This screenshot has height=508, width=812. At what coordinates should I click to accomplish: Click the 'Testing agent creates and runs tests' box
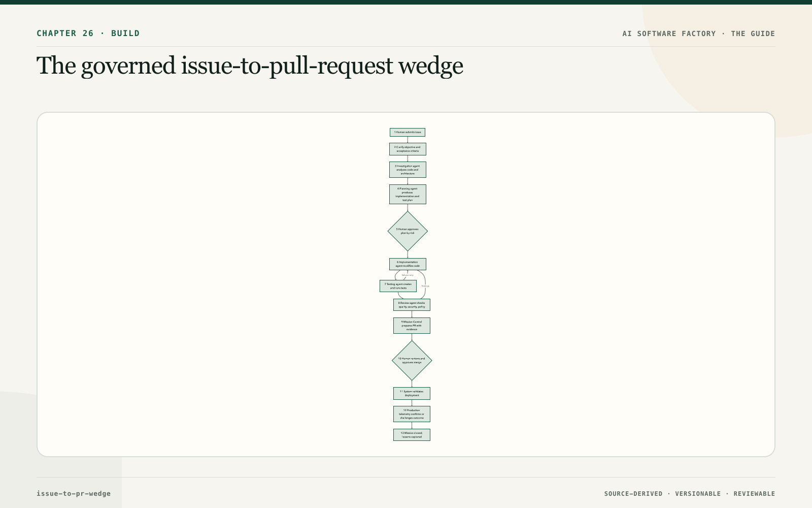[398, 286]
